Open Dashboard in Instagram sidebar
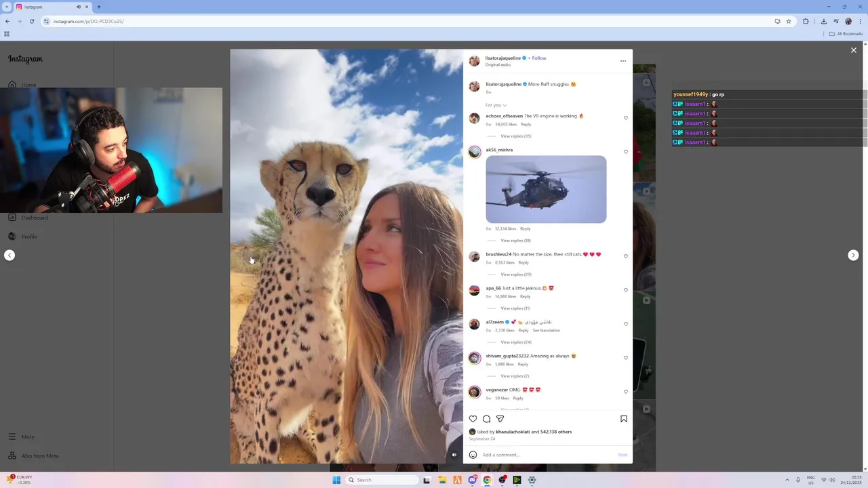Screen dimensions: 868x488 click(x=28, y=218)
